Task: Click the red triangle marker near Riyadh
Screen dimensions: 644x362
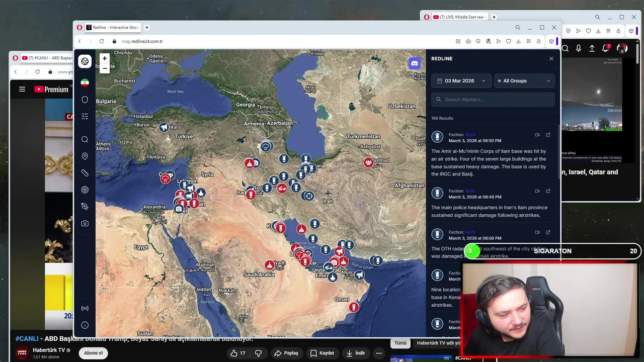Action: click(x=270, y=265)
